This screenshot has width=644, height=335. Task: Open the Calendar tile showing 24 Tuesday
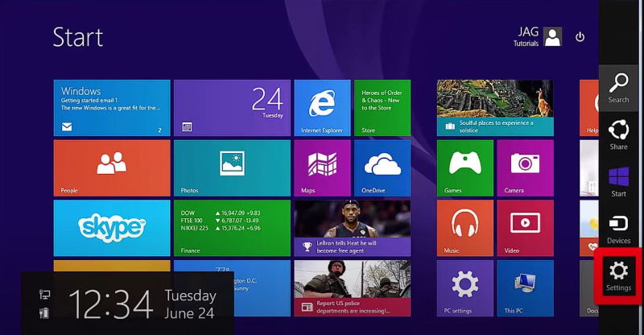point(232,108)
